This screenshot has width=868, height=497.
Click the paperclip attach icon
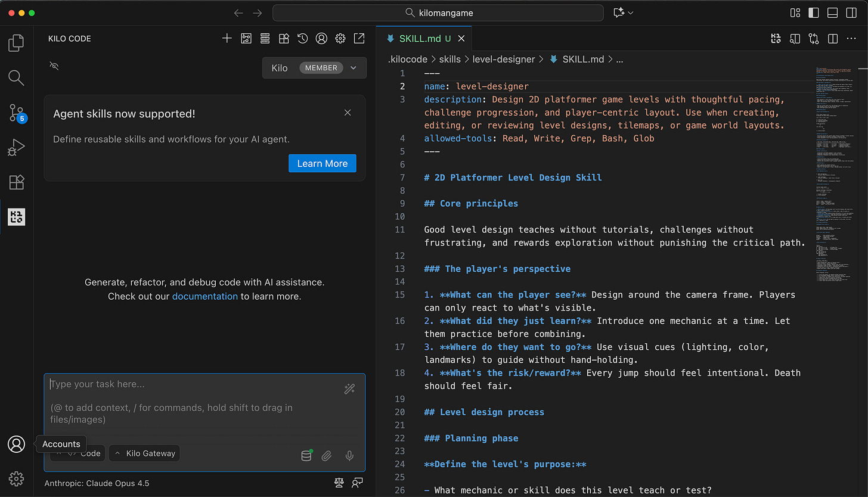point(327,456)
